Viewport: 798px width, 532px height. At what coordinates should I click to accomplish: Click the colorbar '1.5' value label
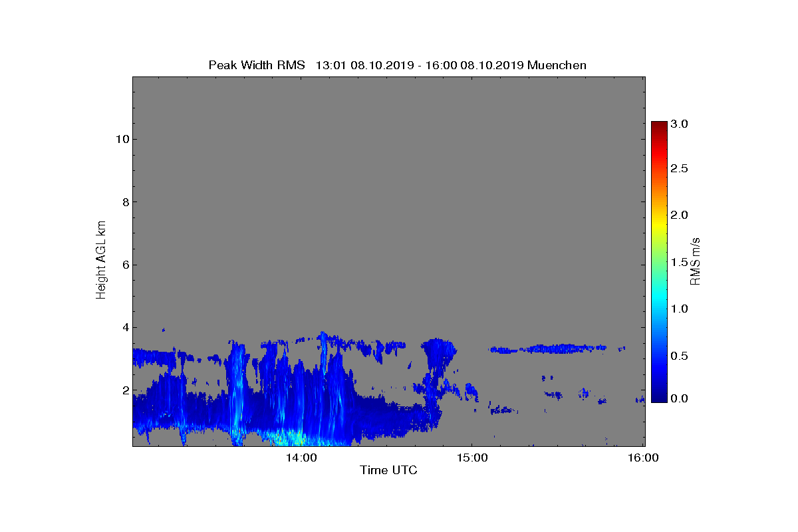(678, 263)
